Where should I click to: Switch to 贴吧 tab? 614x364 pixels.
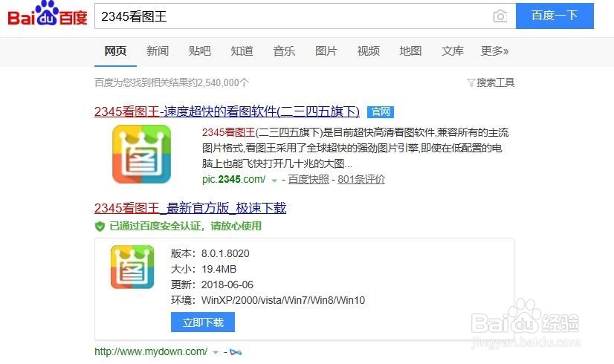tap(200, 51)
